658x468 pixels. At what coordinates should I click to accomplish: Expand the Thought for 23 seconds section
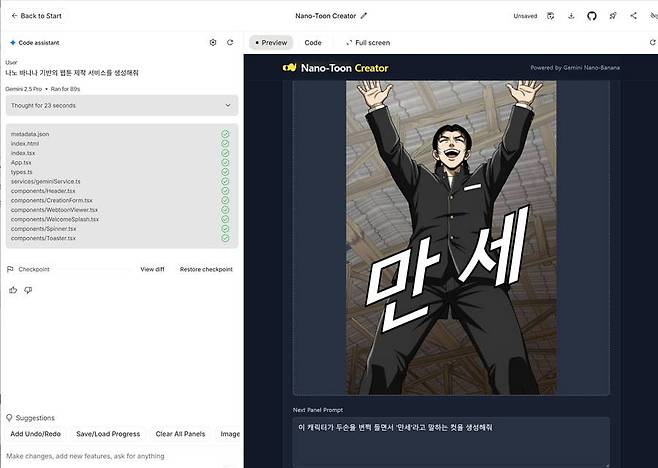[122, 105]
